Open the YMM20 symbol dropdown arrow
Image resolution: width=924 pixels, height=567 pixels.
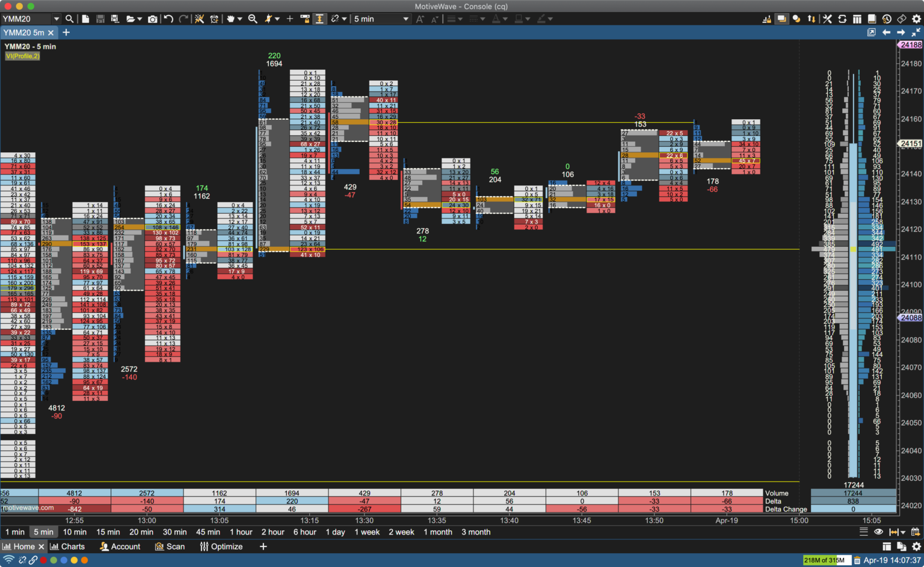coord(56,19)
